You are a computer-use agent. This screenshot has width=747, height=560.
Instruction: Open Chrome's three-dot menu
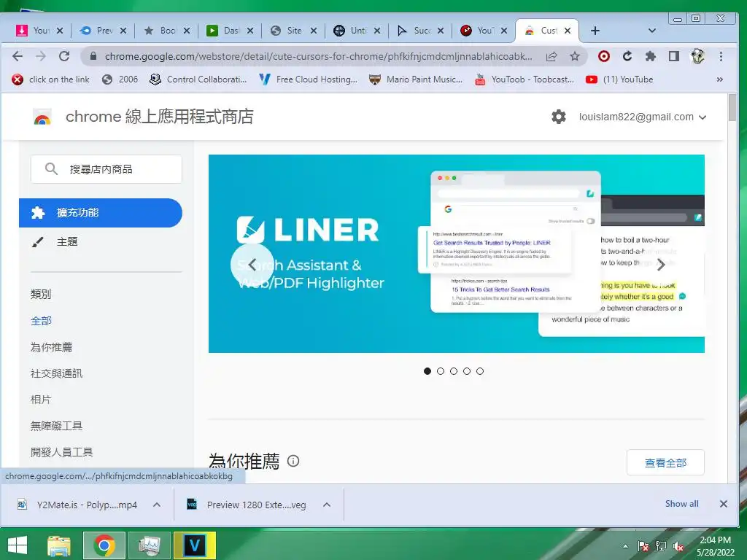pos(721,57)
